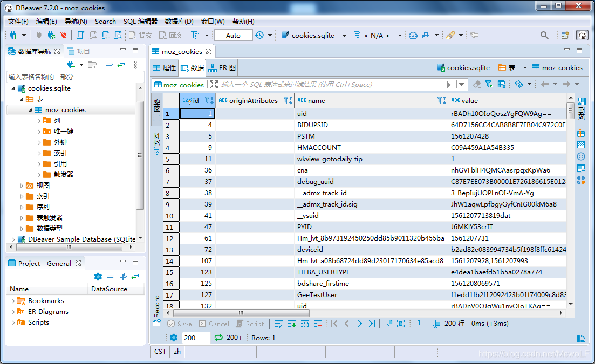Screen dimensions: 595x364
Task: Click the data grid horizontal scrollbar thumb
Action: coord(241,313)
